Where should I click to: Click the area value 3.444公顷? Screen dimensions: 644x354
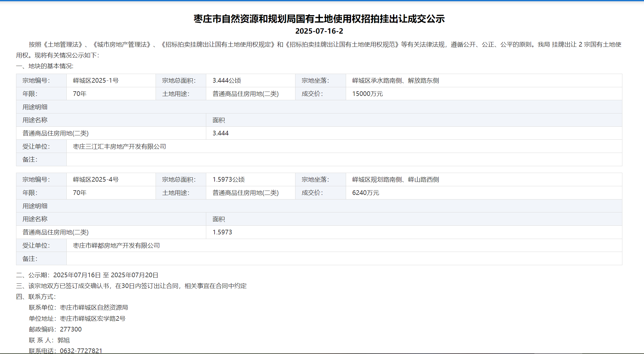pos(227,80)
